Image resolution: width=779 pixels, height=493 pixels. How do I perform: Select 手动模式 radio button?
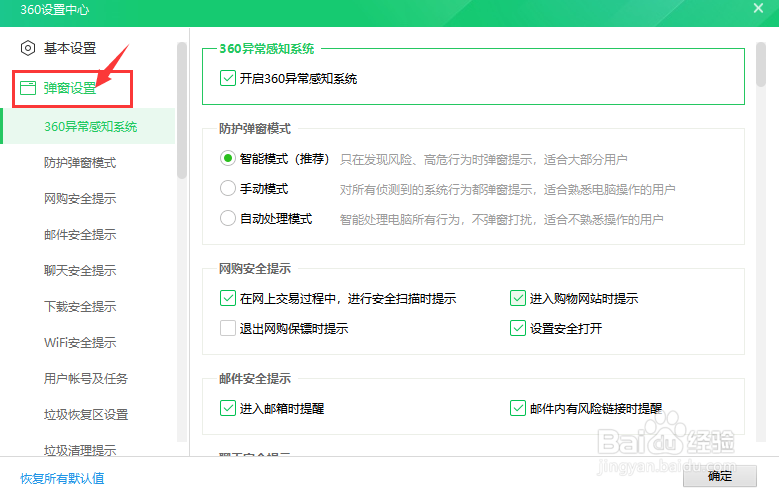(228, 188)
